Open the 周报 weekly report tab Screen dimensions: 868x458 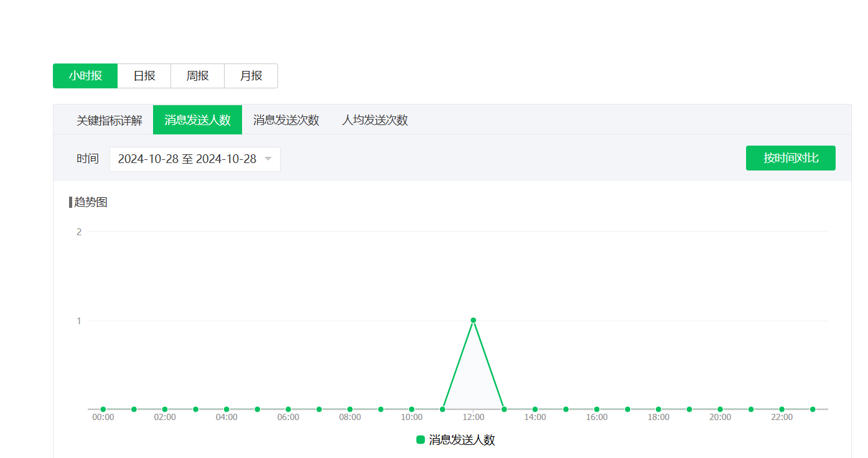[x=197, y=76]
